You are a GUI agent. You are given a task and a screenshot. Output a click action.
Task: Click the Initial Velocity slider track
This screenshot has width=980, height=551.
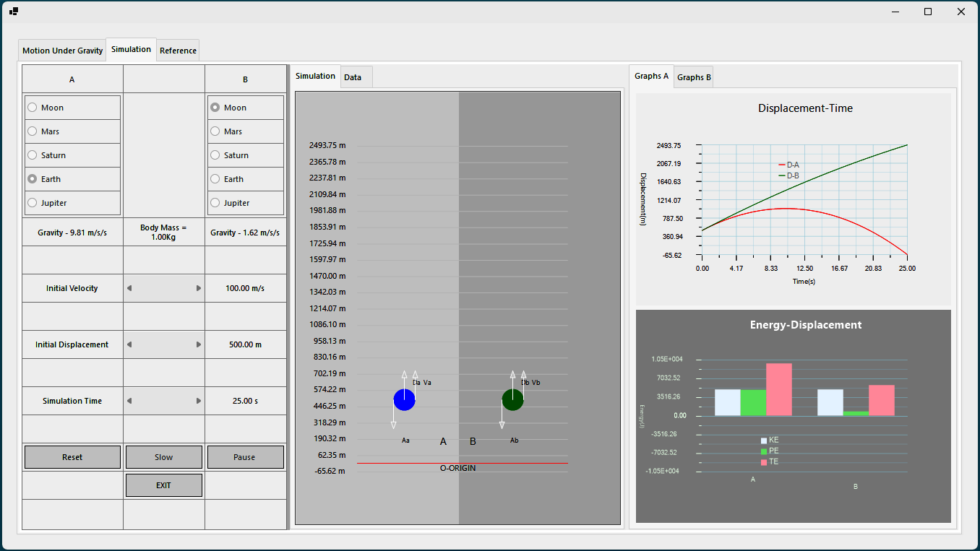[x=164, y=288]
